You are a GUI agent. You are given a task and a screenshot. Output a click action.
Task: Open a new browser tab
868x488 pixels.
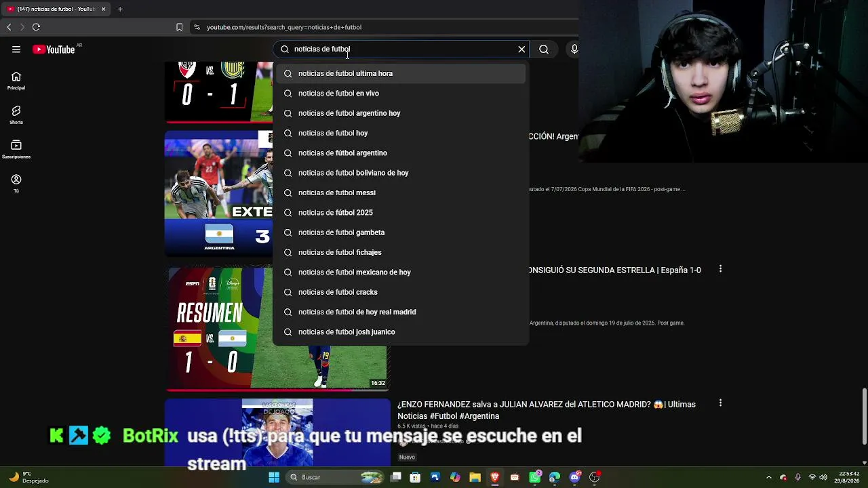point(120,9)
